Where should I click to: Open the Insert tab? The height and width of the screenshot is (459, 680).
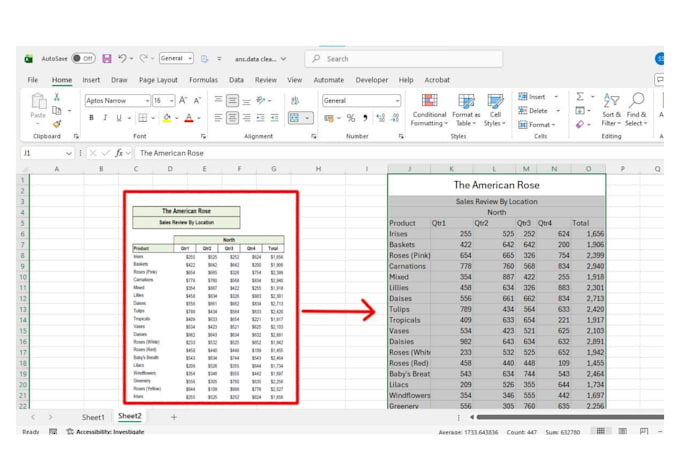[x=91, y=80]
